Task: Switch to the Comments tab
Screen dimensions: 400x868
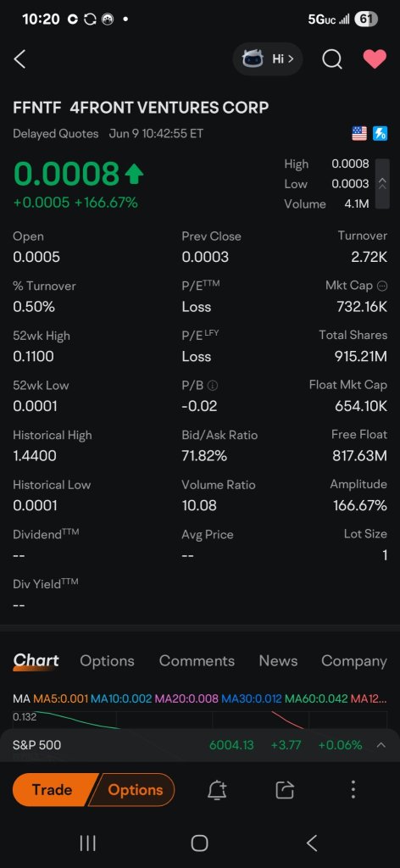Action: pyautogui.click(x=197, y=660)
